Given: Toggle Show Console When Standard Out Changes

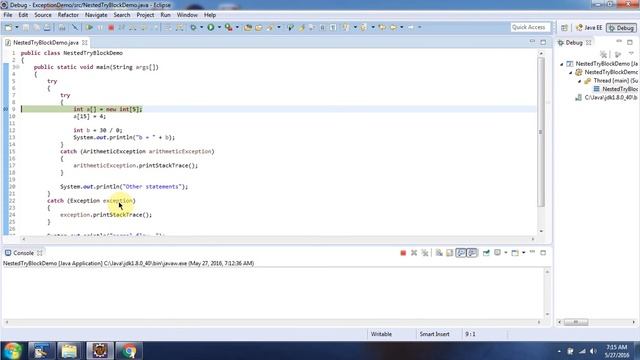Looking at the screenshot, I should 461,253.
